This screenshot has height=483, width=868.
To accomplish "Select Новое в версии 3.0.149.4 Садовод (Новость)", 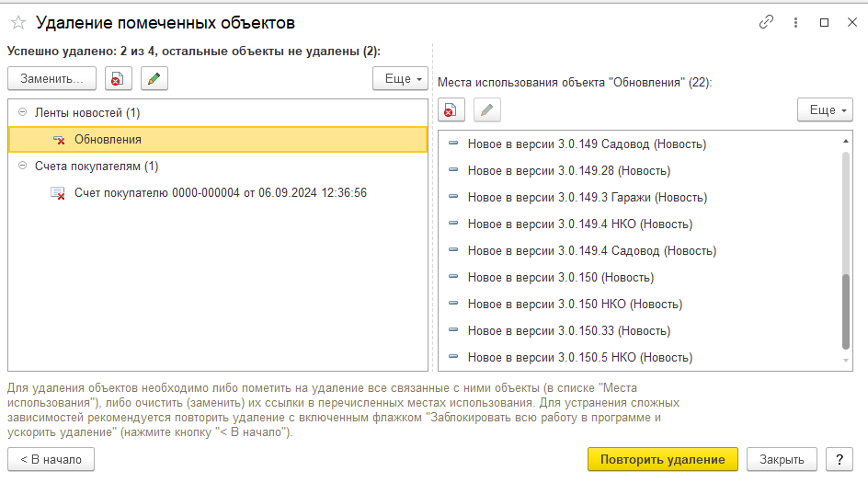I will [640, 250].
